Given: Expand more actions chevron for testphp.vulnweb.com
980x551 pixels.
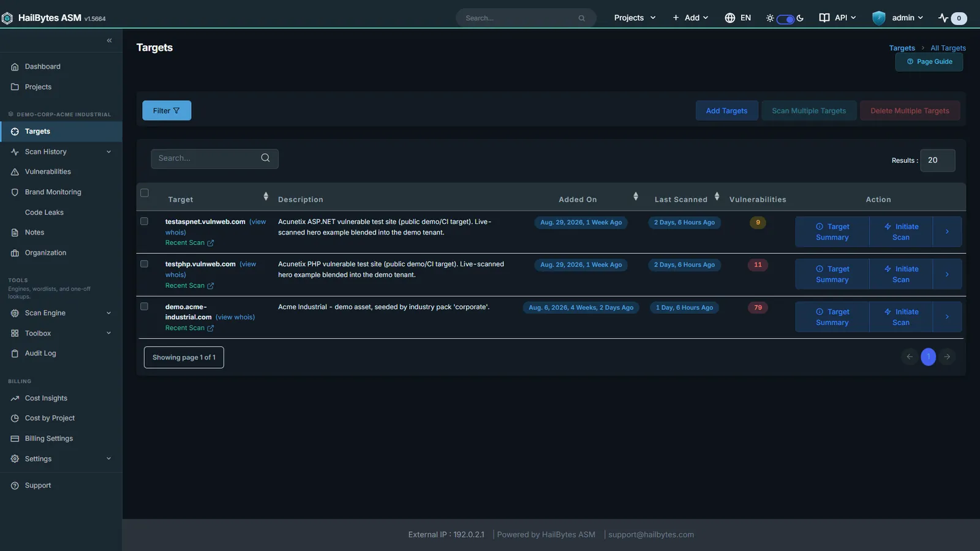Looking at the screenshot, I should pos(947,274).
